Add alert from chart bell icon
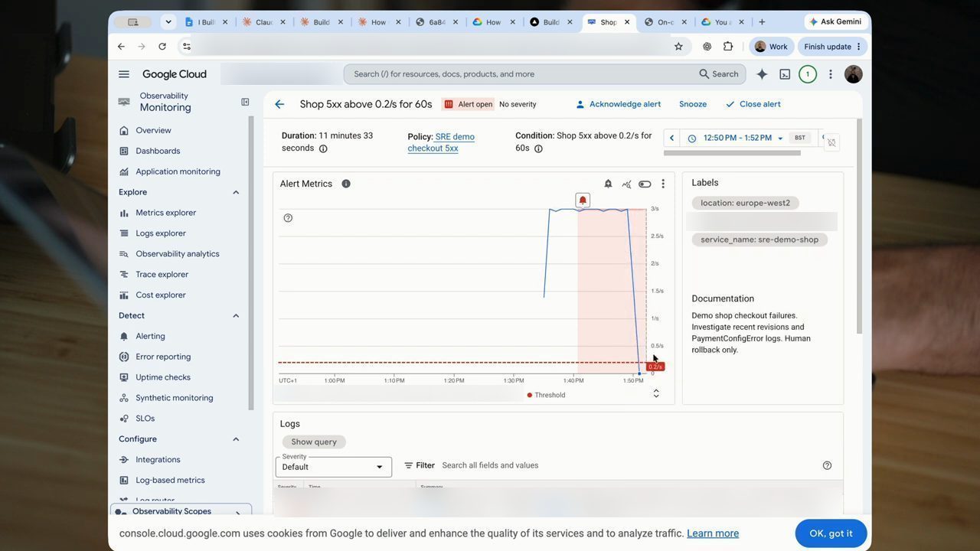The width and height of the screenshot is (980, 551). pos(608,184)
